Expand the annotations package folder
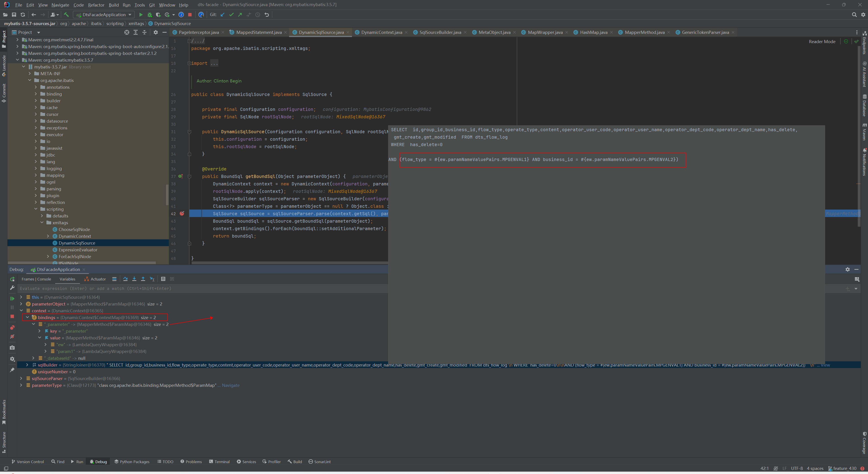Image resolution: width=868 pixels, height=474 pixels. 36,87
